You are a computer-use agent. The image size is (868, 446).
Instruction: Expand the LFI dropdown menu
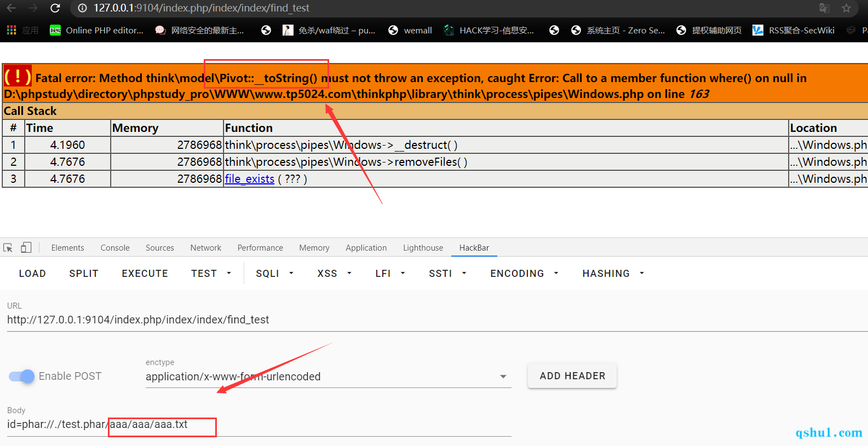click(390, 273)
